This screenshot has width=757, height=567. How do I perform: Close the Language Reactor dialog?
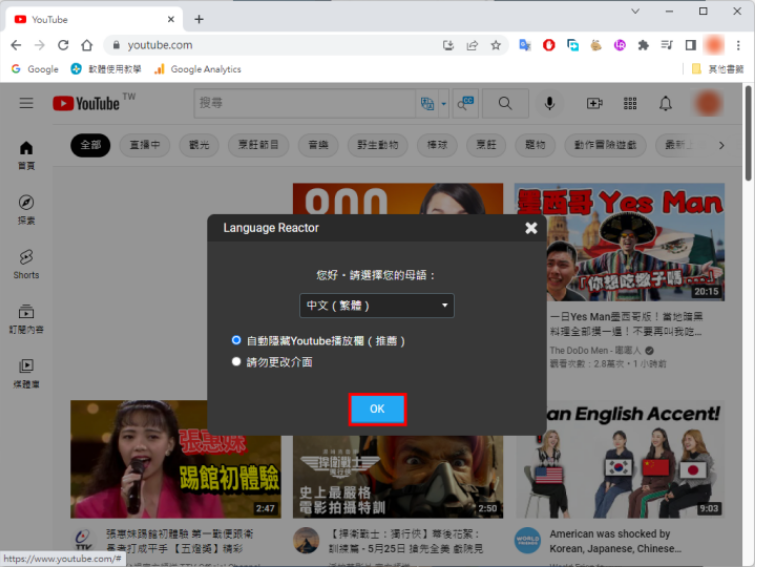click(x=531, y=228)
